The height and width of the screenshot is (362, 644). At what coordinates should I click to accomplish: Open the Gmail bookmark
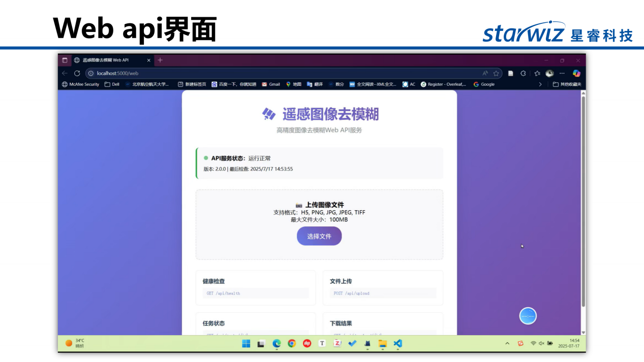[271, 84]
